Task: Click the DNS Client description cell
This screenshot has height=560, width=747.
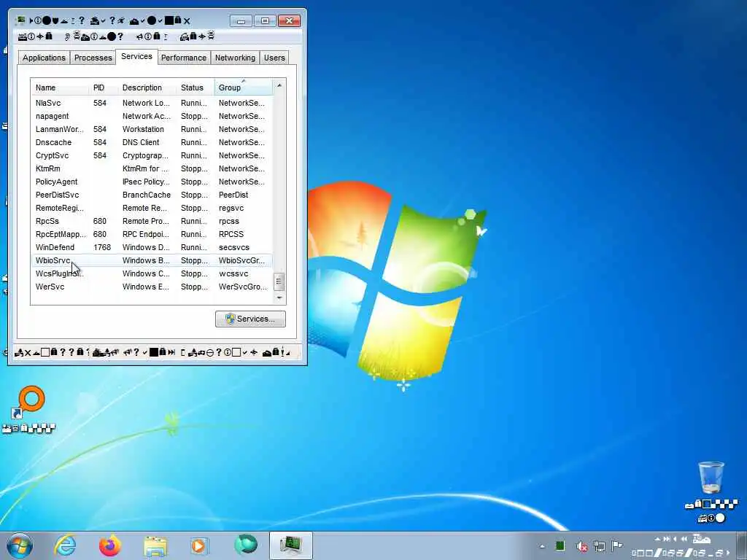Action: click(x=141, y=142)
